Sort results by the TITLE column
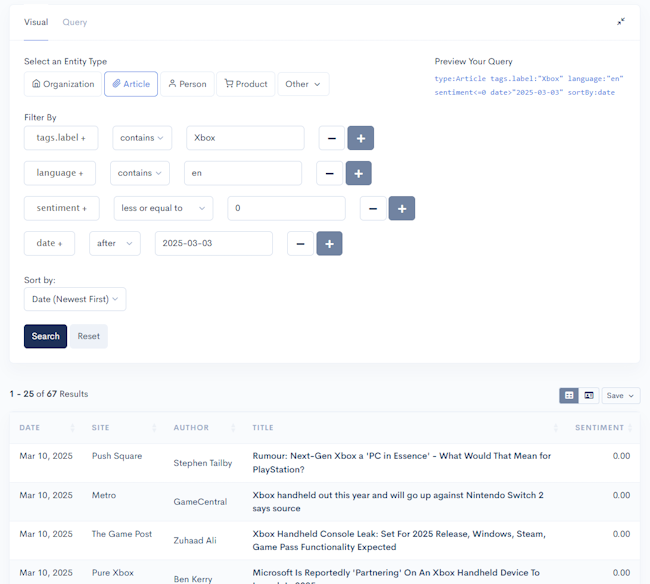 tap(405, 428)
